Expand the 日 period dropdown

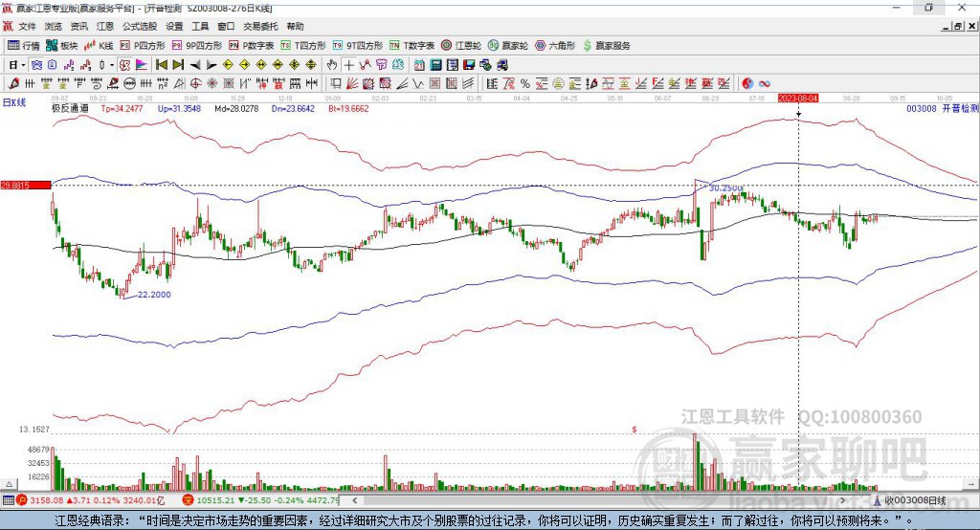(23, 65)
